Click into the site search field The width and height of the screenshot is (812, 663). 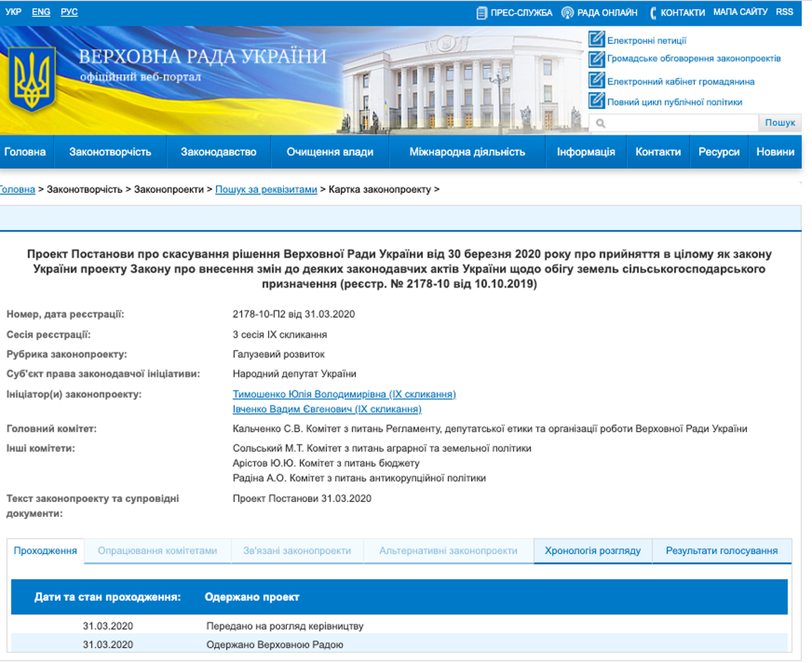(674, 123)
